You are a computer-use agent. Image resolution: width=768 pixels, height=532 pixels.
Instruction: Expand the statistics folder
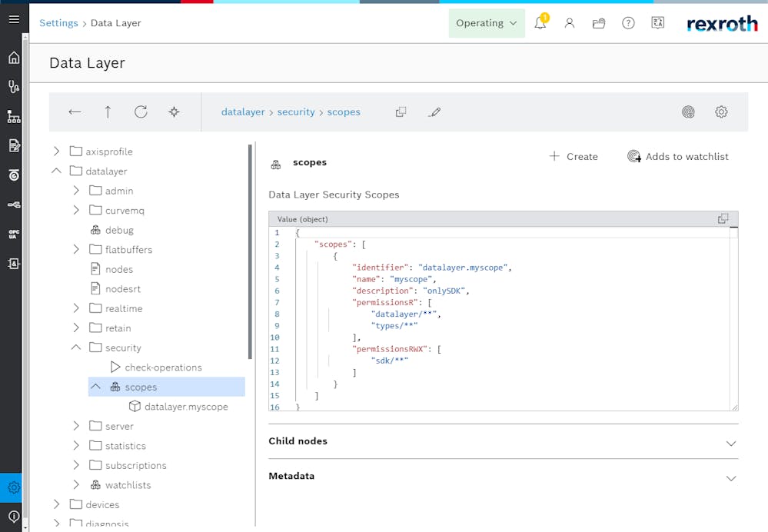click(76, 445)
